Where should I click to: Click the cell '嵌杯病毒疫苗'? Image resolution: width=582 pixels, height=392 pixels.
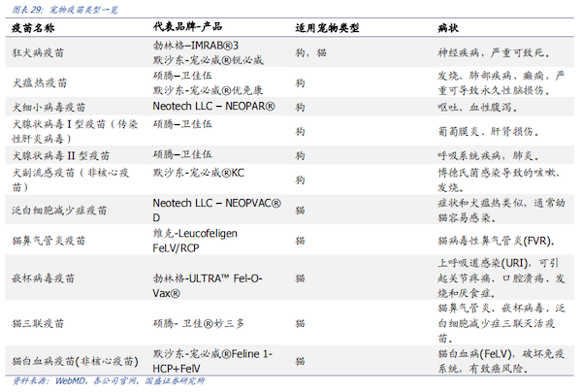click(44, 278)
